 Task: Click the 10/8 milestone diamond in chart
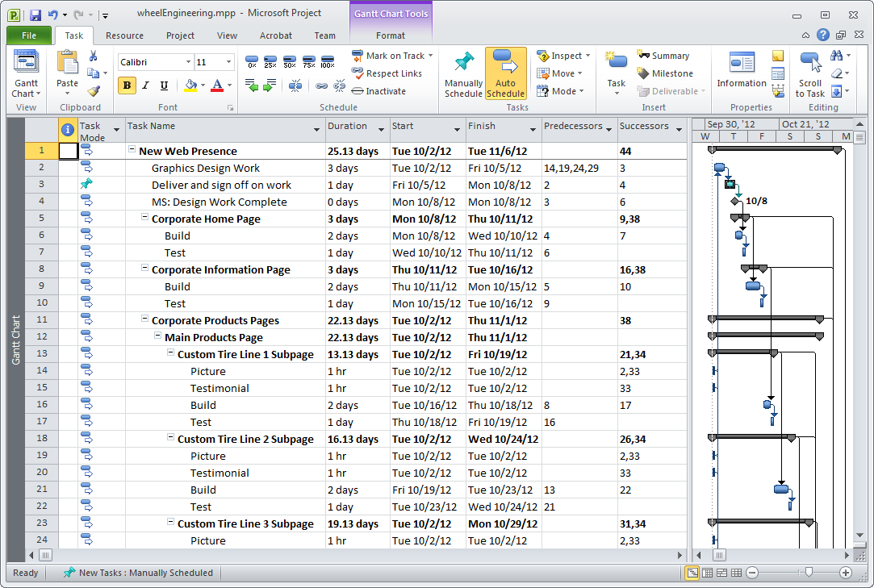tap(736, 201)
